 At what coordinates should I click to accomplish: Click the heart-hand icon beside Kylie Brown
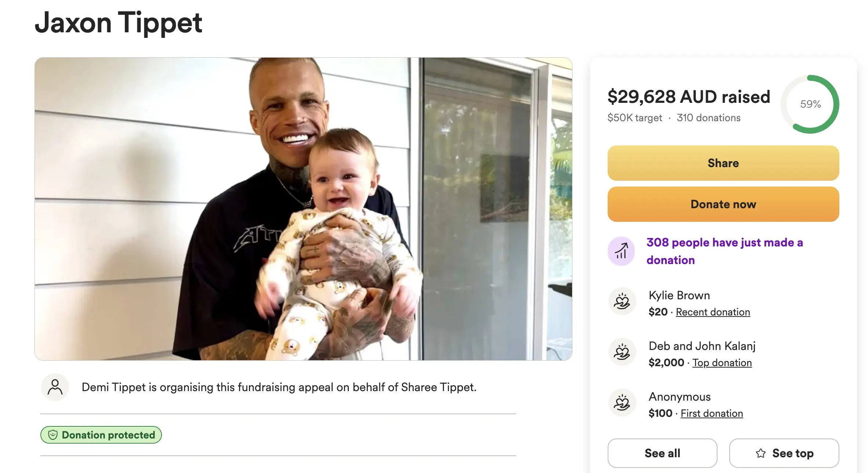[622, 302]
